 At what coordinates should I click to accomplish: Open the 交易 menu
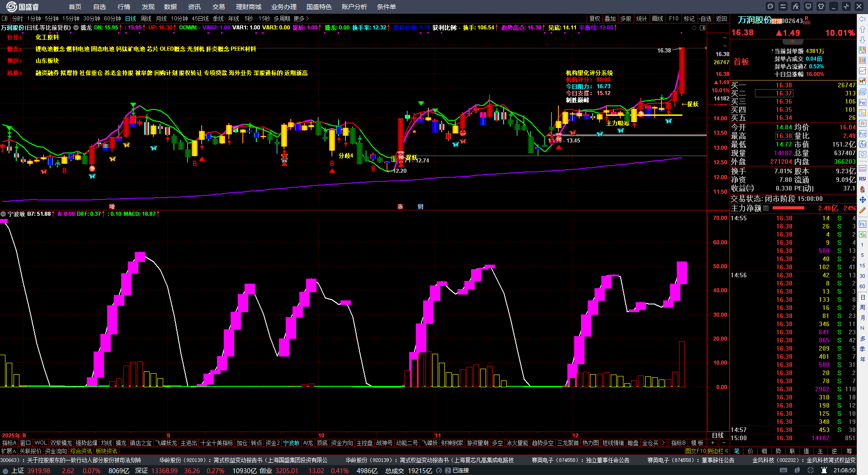pyautogui.click(x=219, y=7)
